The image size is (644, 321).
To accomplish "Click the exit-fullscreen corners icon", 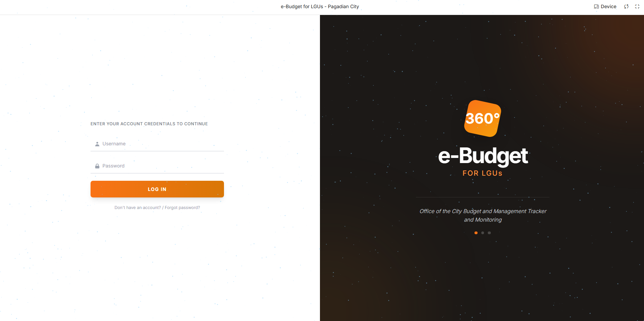I will click(637, 6).
